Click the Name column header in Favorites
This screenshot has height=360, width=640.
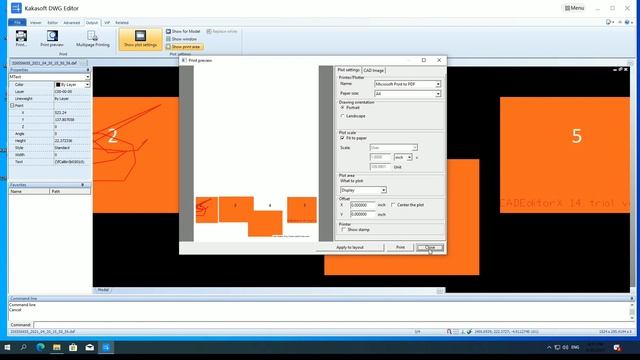pyautogui.click(x=29, y=191)
